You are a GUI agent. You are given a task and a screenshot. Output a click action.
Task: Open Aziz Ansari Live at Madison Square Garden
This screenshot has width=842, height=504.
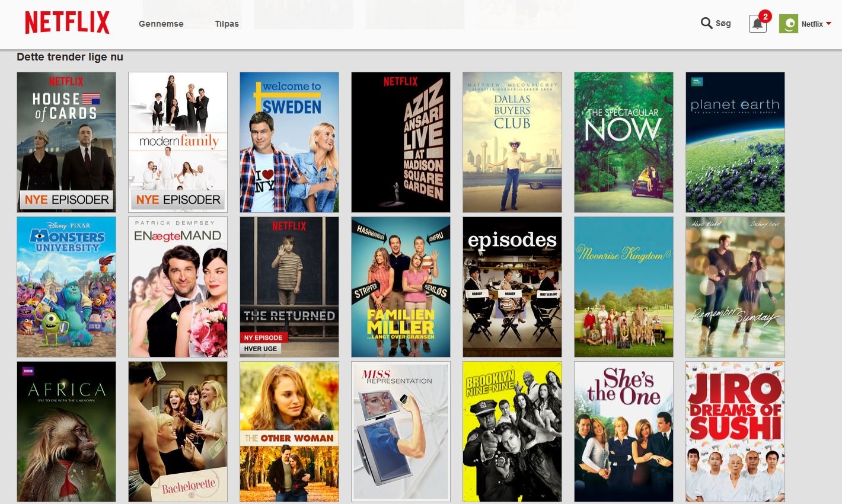[x=401, y=142]
